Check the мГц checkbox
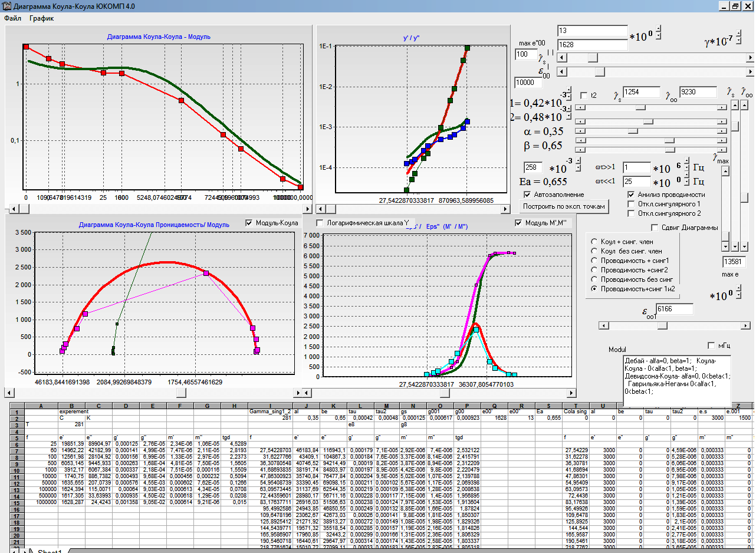756x553 pixels. (711, 345)
